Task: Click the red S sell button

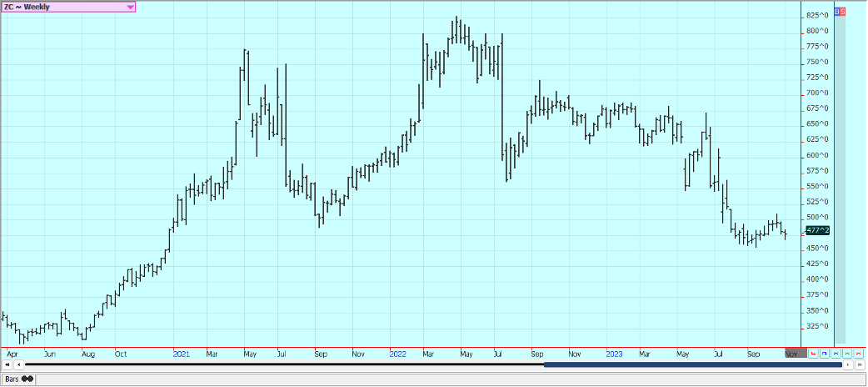Action: click(x=843, y=11)
